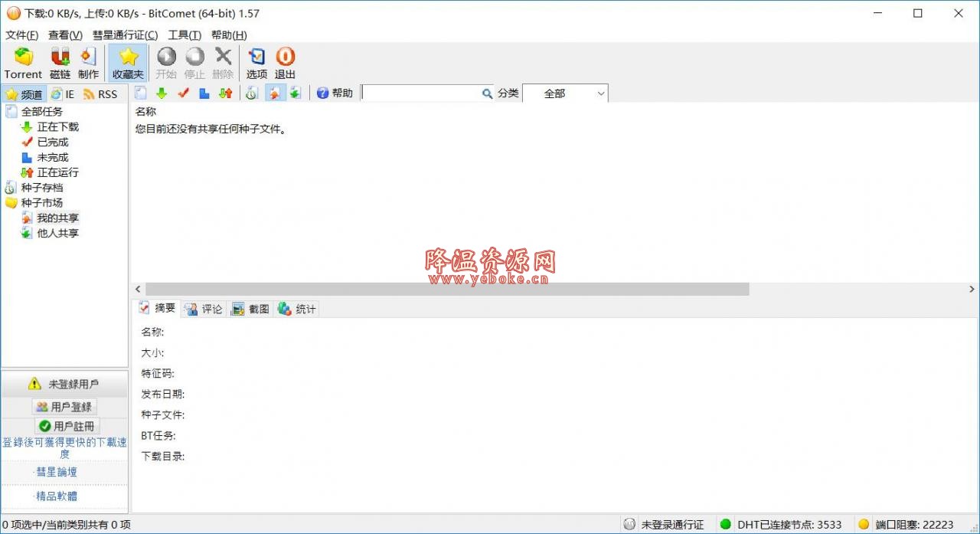Screen dimensions: 980x534
Task: Click the 开始 start button
Action: pos(166,64)
